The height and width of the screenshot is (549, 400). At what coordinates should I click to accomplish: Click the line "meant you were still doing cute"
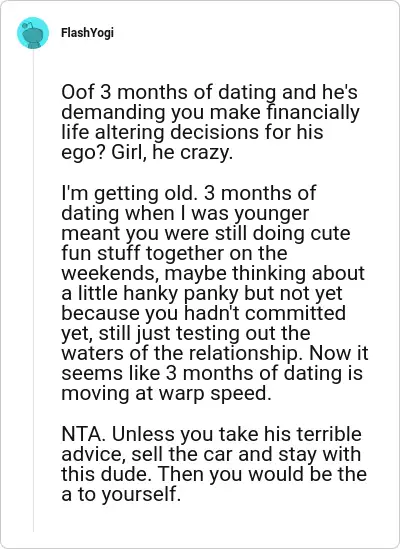(x=206, y=233)
